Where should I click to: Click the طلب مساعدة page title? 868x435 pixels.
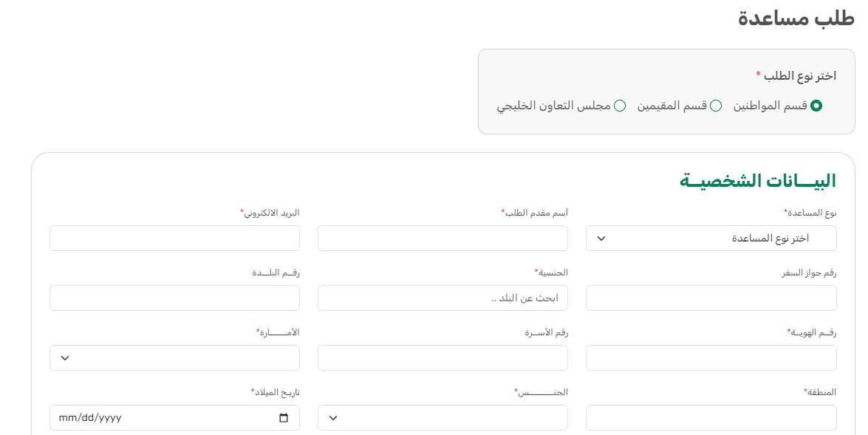[796, 18]
